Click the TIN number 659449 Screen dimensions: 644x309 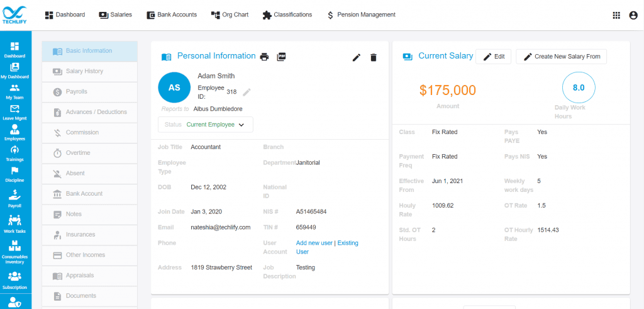(306, 227)
